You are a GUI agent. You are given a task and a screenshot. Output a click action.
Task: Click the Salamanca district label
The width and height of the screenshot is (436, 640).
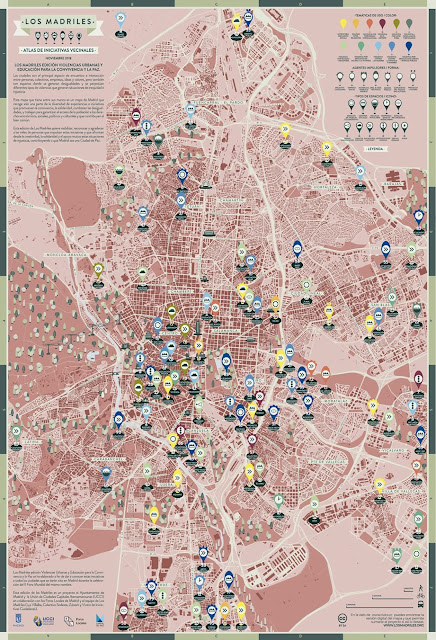click(x=225, y=331)
